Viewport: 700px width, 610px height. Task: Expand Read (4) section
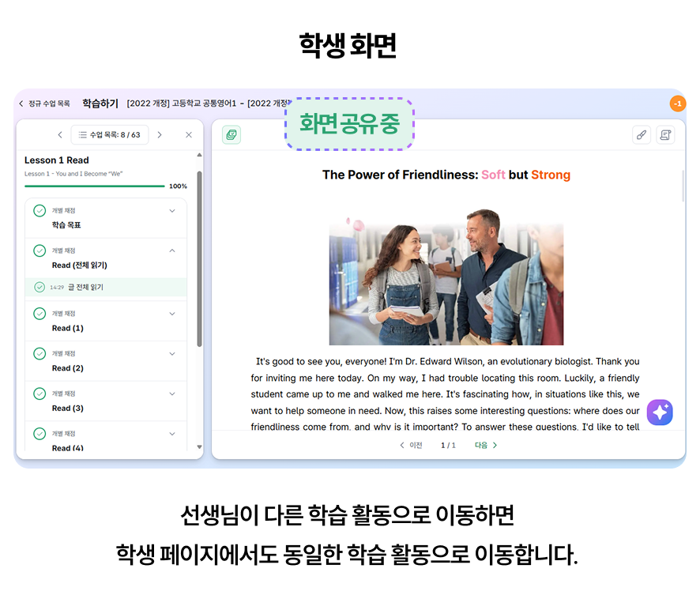coord(172,434)
